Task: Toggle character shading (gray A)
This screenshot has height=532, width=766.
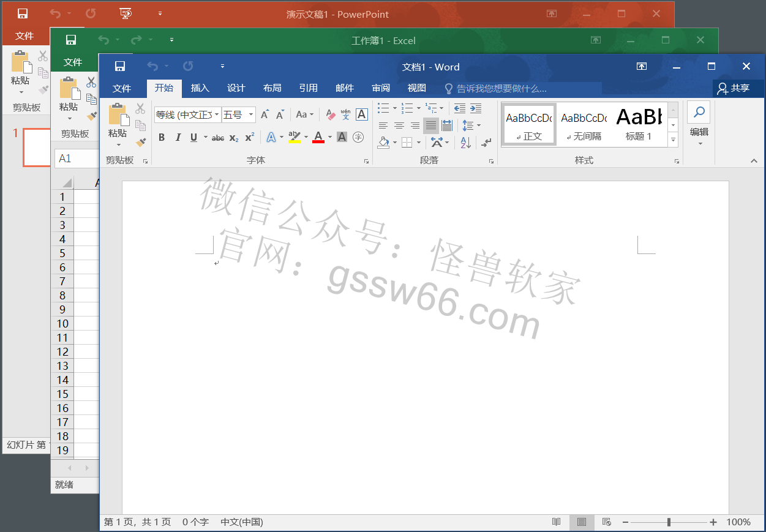Action: [342, 137]
